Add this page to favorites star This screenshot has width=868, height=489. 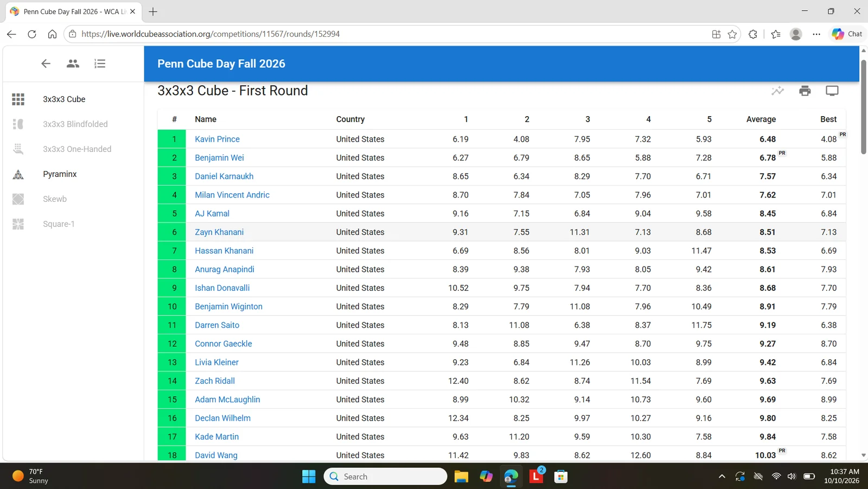pos(732,34)
